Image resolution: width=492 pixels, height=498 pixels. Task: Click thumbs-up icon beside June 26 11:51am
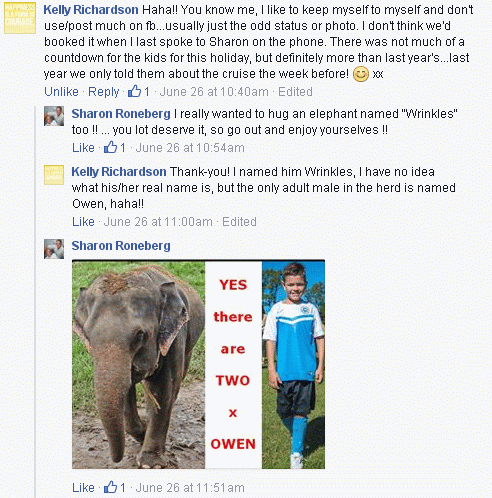pos(110,487)
